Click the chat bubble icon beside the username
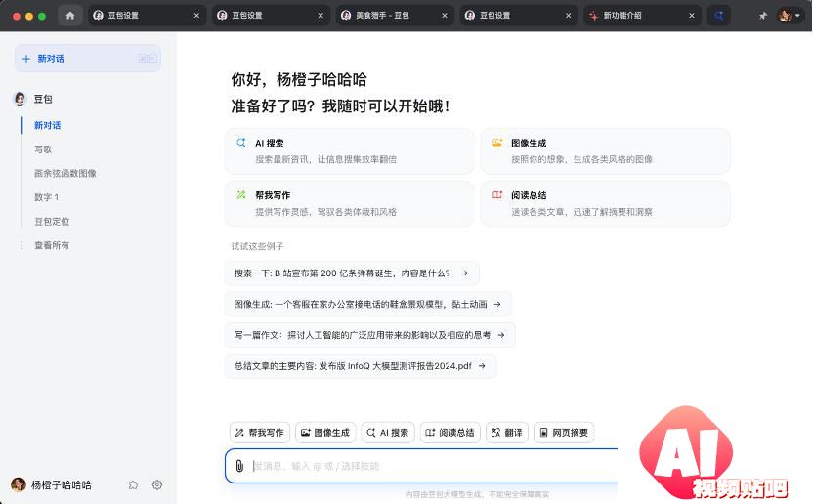 tap(133, 484)
